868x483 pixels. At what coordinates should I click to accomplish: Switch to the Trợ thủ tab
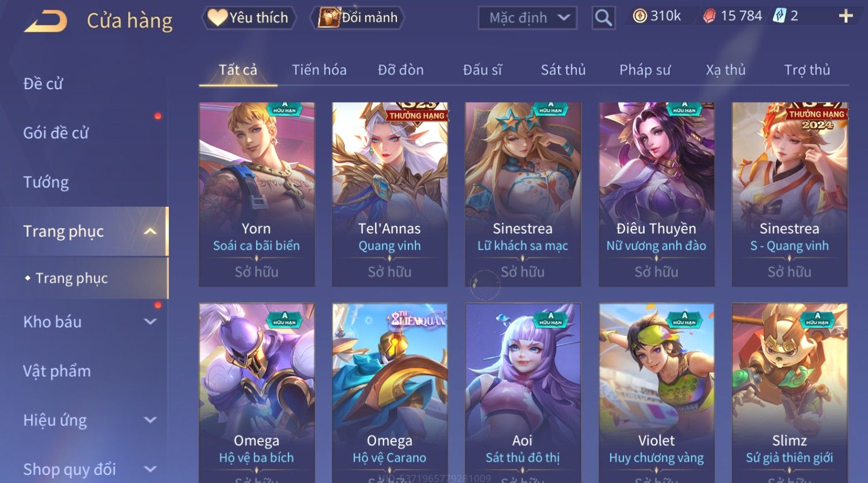807,70
